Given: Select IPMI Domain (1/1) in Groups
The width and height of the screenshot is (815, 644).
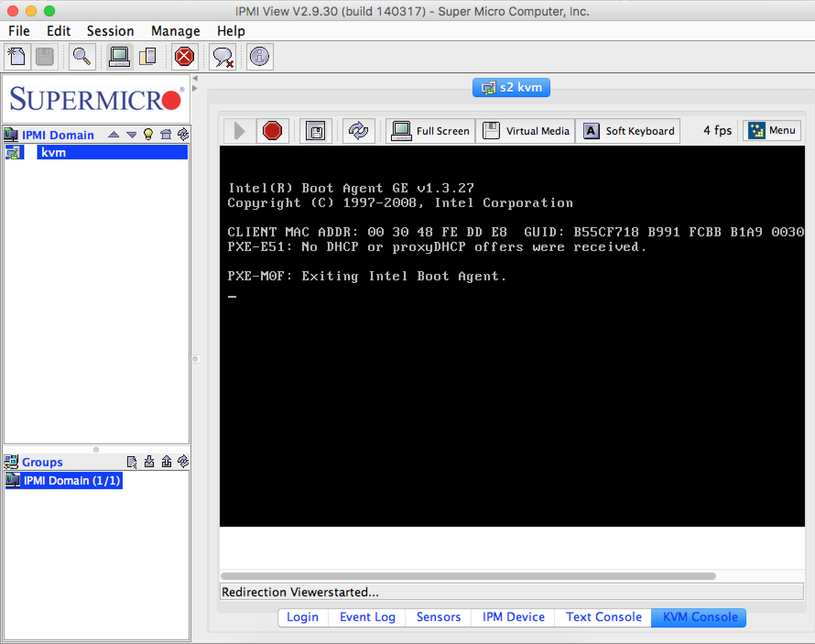Looking at the screenshot, I should click(x=64, y=480).
